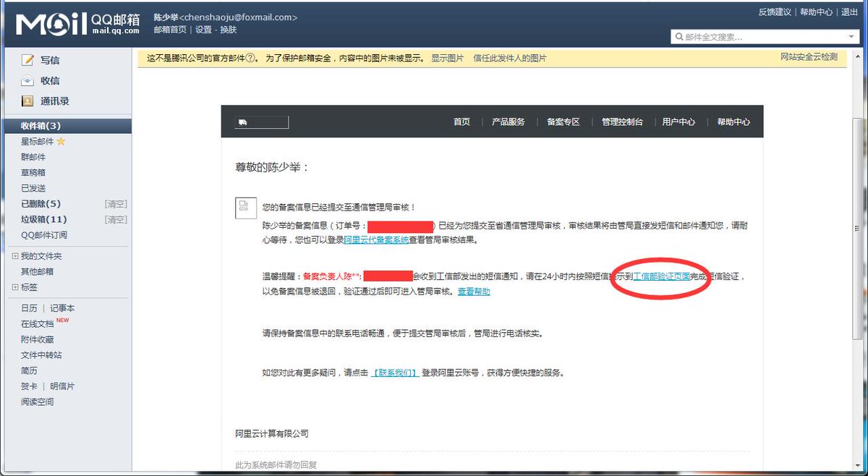
Task: Open the search box dropdown arrow
Action: 851,37
